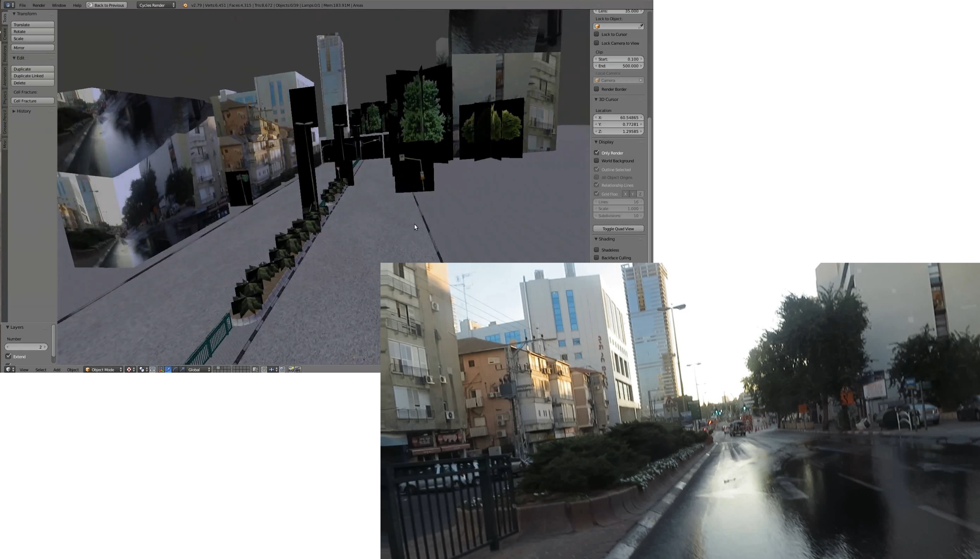This screenshot has width=980, height=559.
Task: Open the Add menu in viewport header
Action: pyautogui.click(x=57, y=370)
